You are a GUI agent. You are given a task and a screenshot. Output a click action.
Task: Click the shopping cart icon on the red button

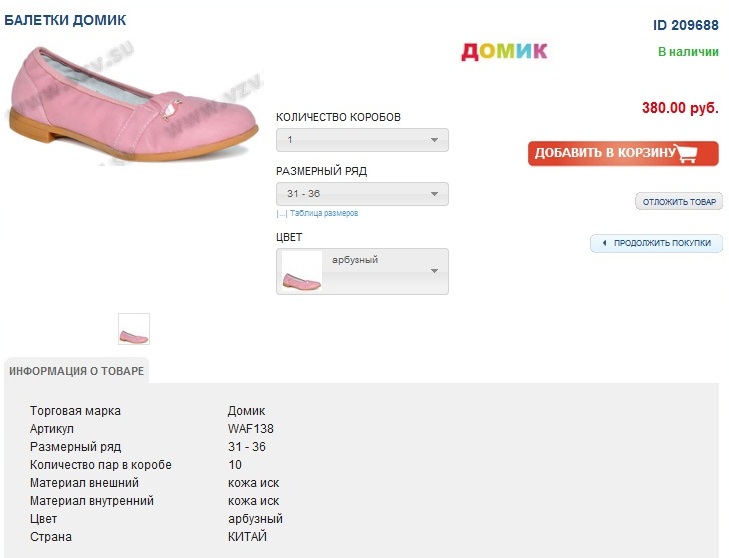[686, 153]
